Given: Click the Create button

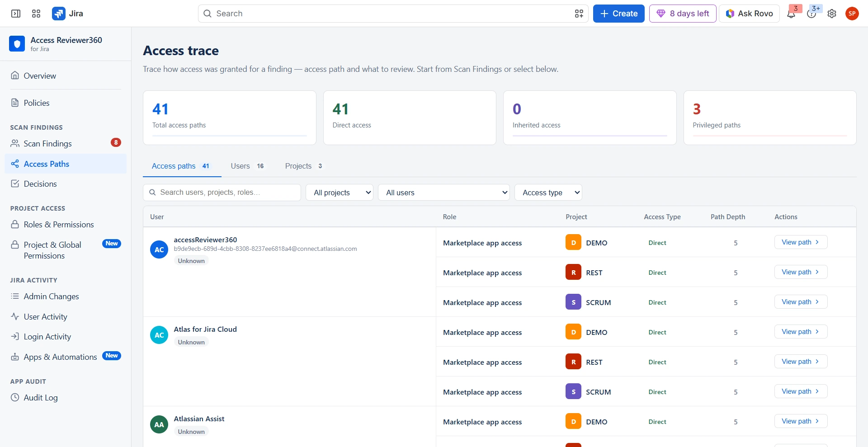Looking at the screenshot, I should click(x=618, y=14).
